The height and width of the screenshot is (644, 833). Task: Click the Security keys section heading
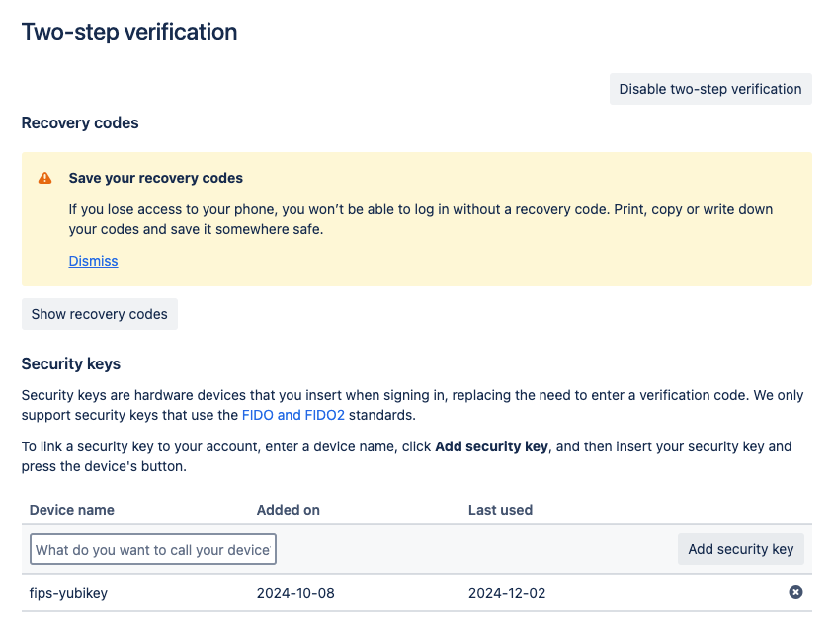pos(70,363)
